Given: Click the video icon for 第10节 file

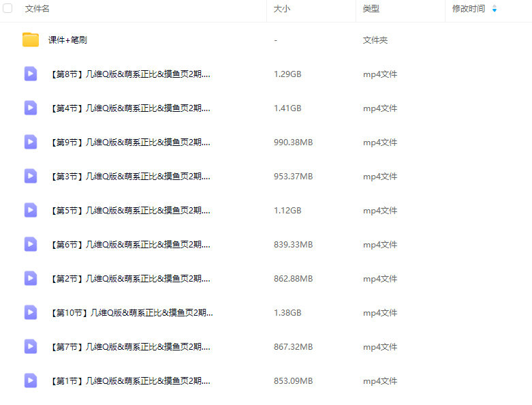Looking at the screenshot, I should [x=31, y=312].
